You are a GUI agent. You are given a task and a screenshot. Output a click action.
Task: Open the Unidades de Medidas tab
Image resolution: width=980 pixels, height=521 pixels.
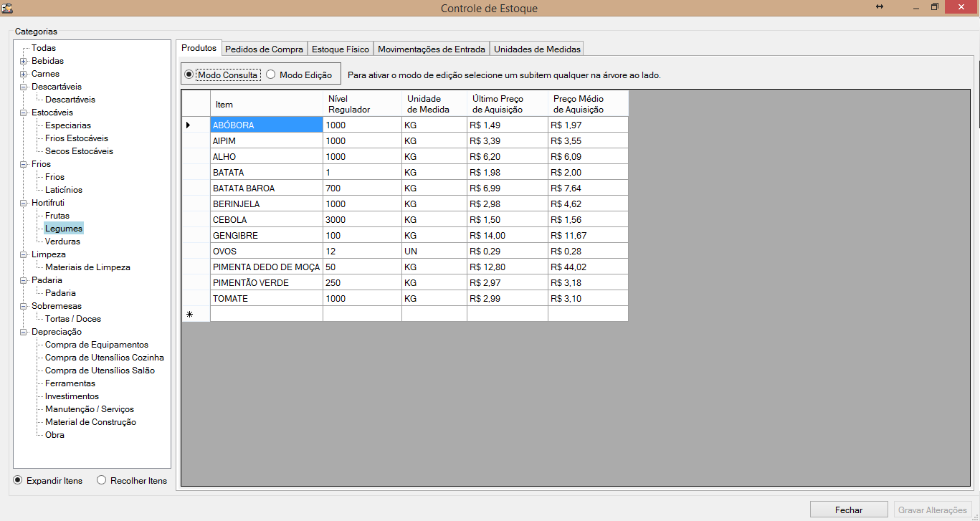pyautogui.click(x=537, y=49)
